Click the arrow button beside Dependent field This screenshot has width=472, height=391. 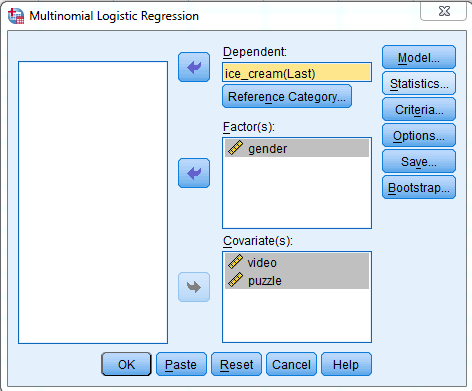(194, 67)
